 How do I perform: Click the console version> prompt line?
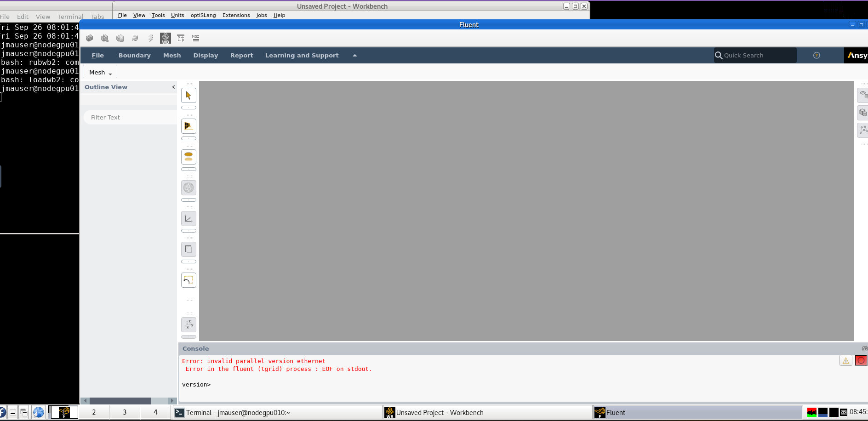[196, 385]
